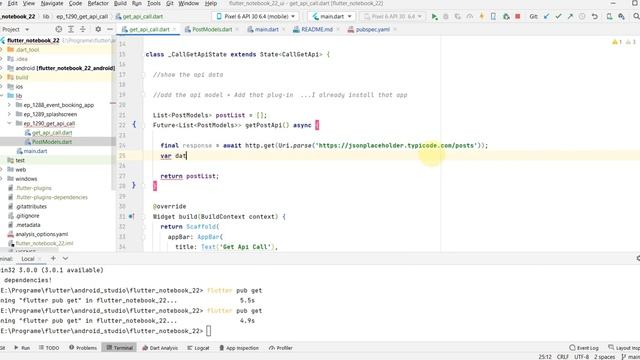Open the App Inspection tool window
This screenshot has width=640, height=360.
(x=239, y=348)
